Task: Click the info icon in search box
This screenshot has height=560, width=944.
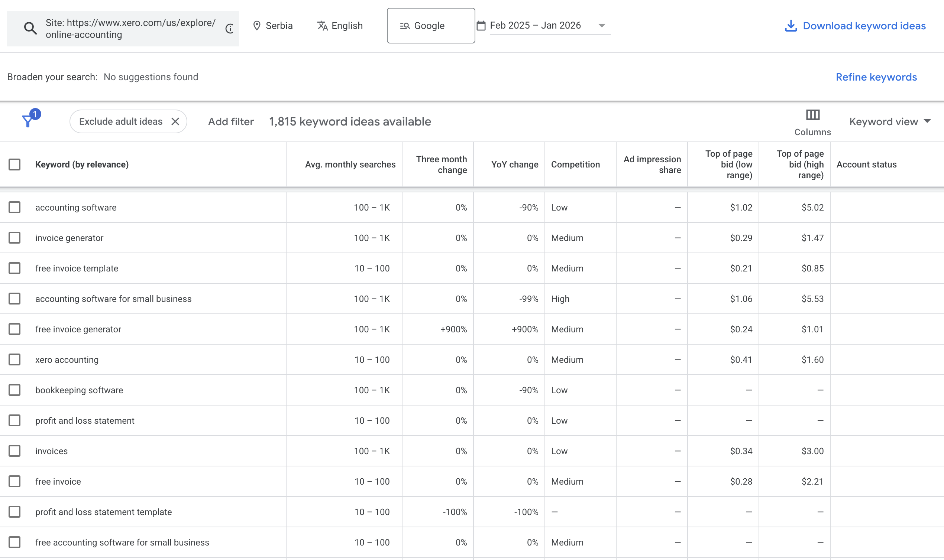Action: [x=230, y=28]
